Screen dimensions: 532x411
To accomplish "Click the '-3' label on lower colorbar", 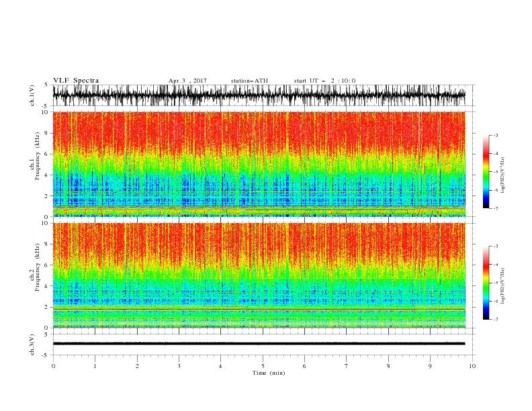I will click(x=495, y=246).
